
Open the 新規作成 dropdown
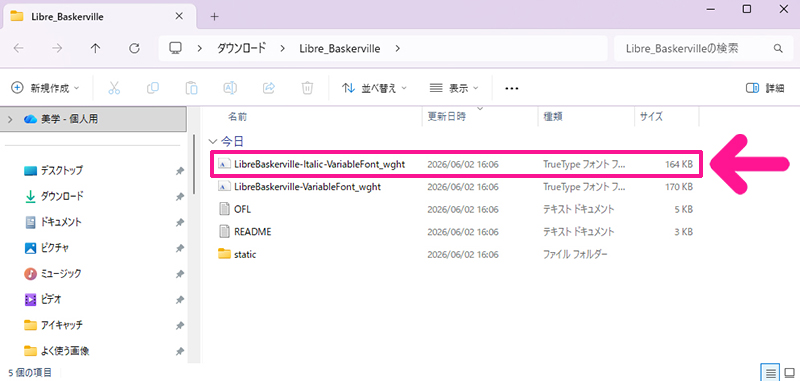click(46, 88)
